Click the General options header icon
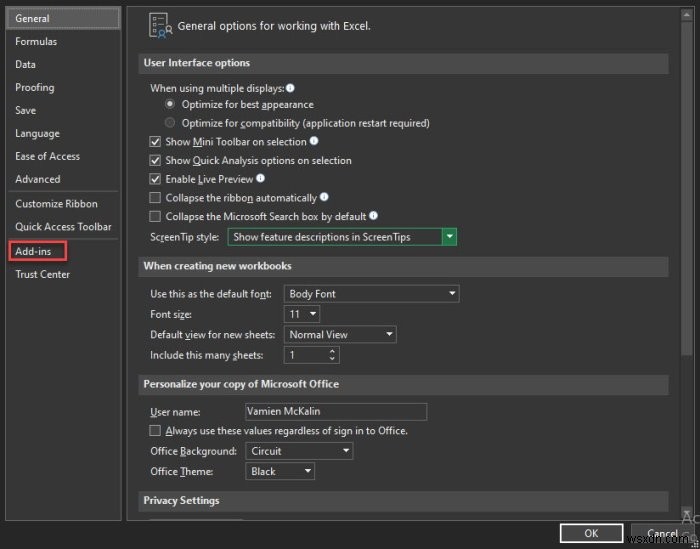 click(160, 25)
